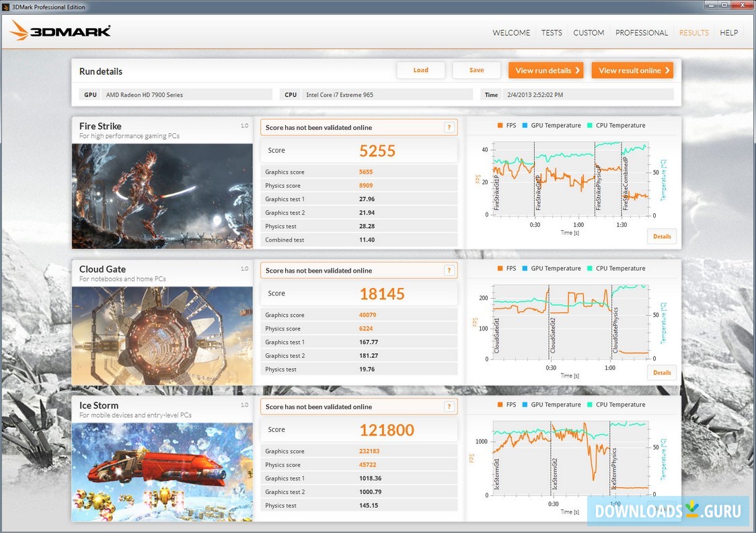Image resolution: width=756 pixels, height=533 pixels.
Task: Click the Save button
Action: pos(476,69)
